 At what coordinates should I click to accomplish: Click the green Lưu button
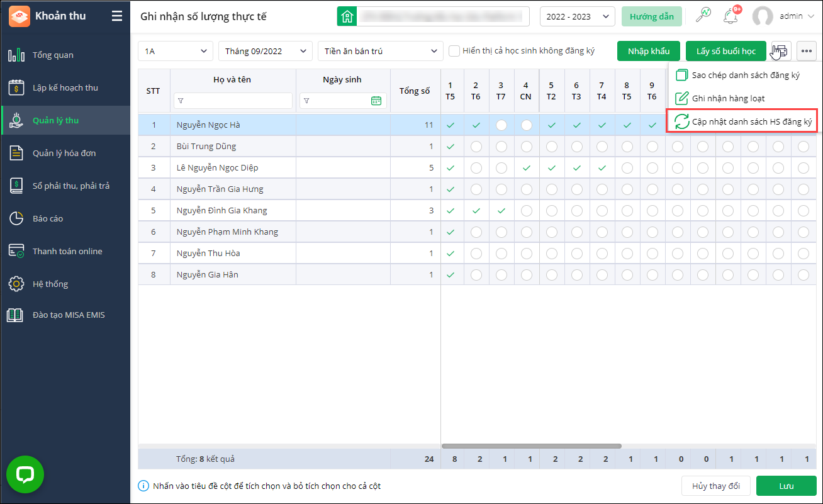[786, 486]
